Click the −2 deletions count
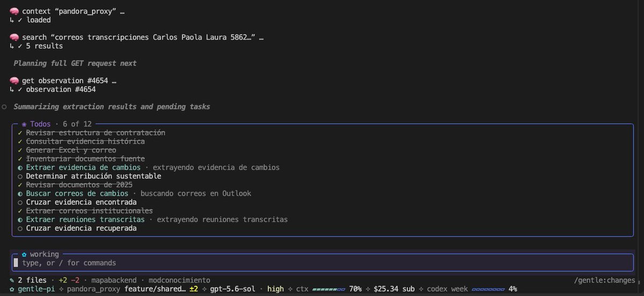Image resolution: width=644 pixels, height=296 pixels. point(76,280)
